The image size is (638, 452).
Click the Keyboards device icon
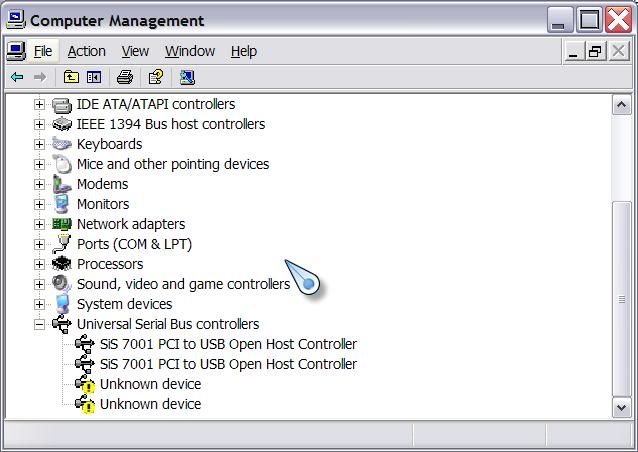point(62,144)
